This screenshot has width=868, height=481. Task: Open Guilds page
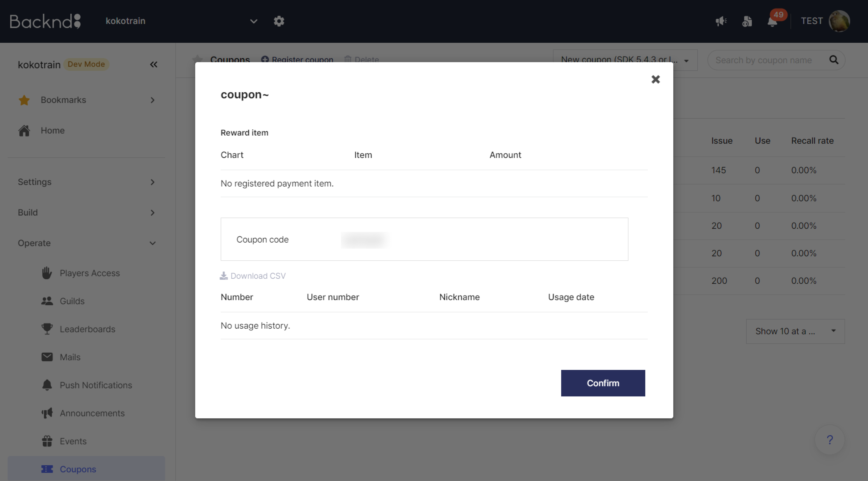72,301
